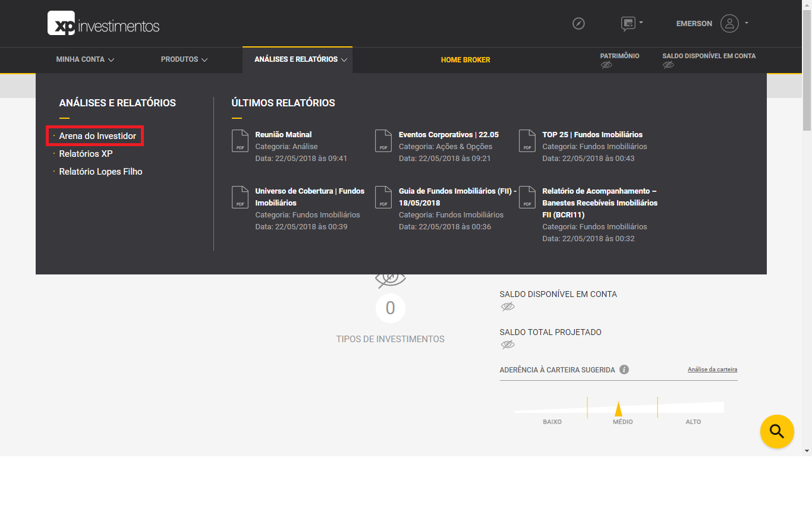Open PDF icon for Guia de Fundos Imobiliários

tap(383, 197)
